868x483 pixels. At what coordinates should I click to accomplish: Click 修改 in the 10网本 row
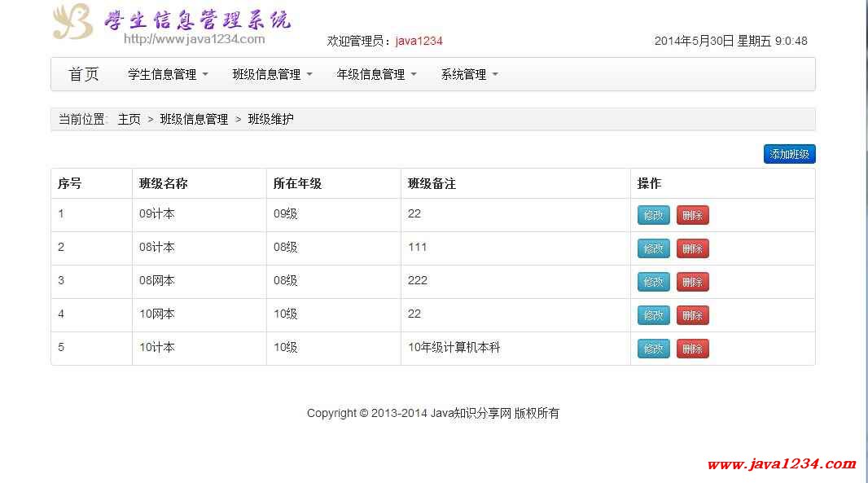(653, 315)
